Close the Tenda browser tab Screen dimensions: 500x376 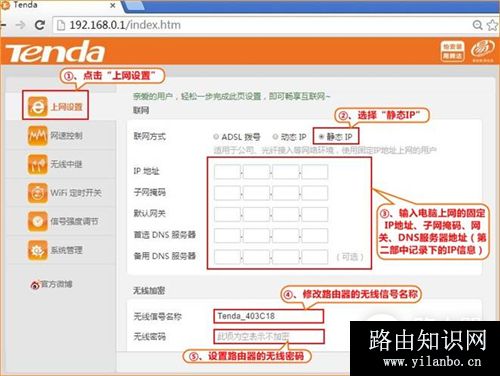(113, 5)
